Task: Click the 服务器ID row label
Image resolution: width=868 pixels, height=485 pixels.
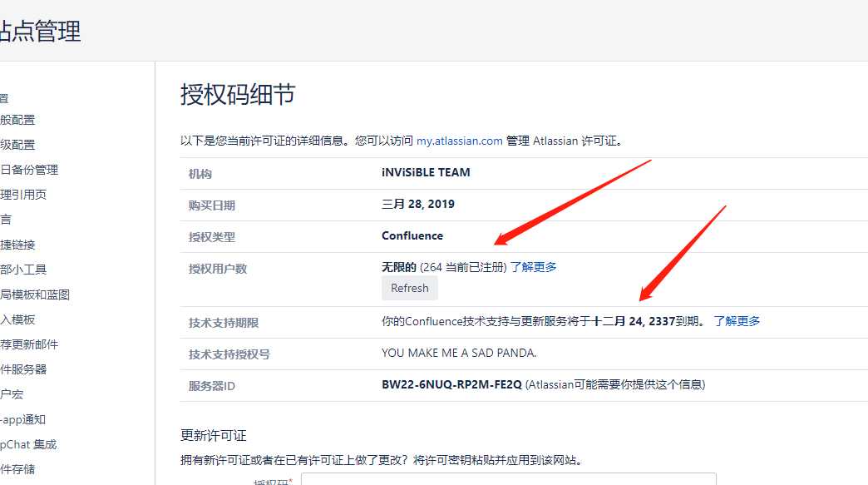Action: [212, 386]
